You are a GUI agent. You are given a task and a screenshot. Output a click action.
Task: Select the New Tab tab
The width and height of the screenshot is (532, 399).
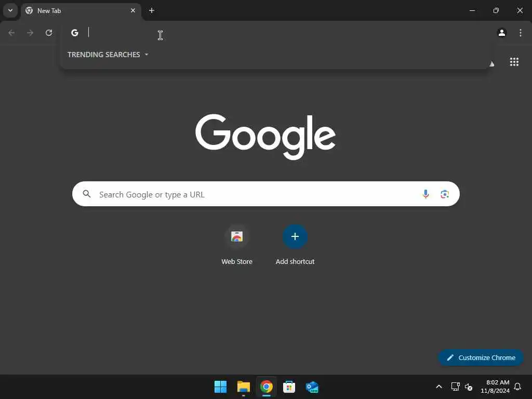click(81, 11)
